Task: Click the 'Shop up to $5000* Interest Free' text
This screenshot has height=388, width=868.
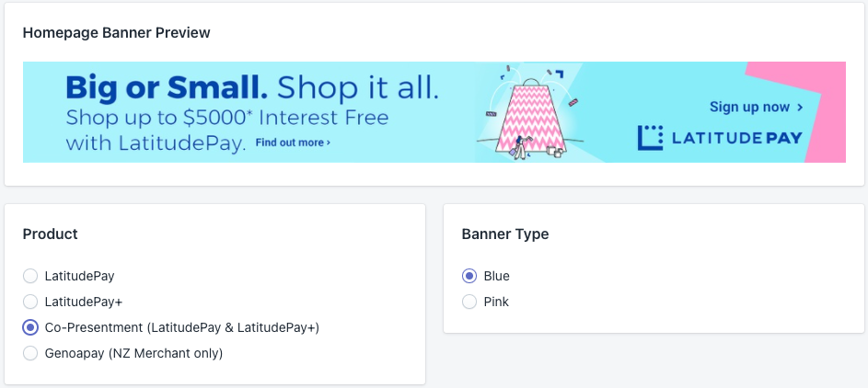Action: (227, 118)
